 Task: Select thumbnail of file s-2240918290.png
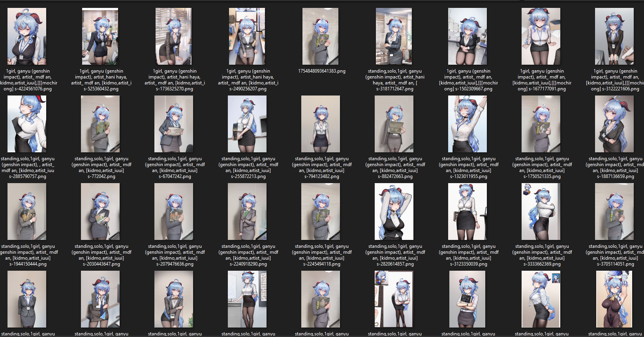pos(247,212)
